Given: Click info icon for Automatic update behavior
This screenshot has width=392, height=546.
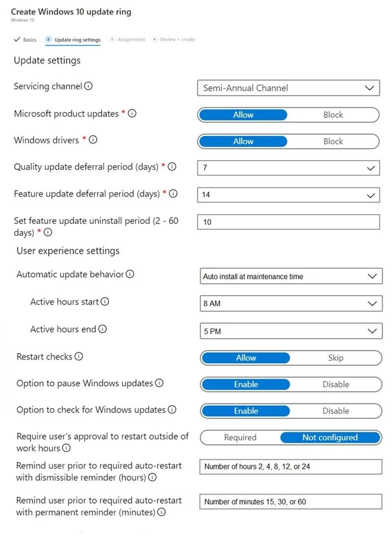Looking at the screenshot, I should point(130,274).
